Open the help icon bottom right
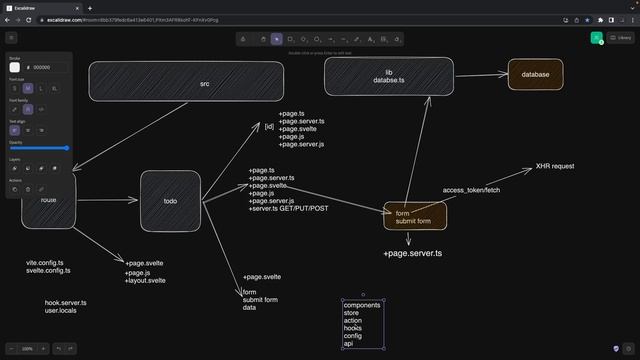The width and height of the screenshot is (640, 360). [x=629, y=349]
